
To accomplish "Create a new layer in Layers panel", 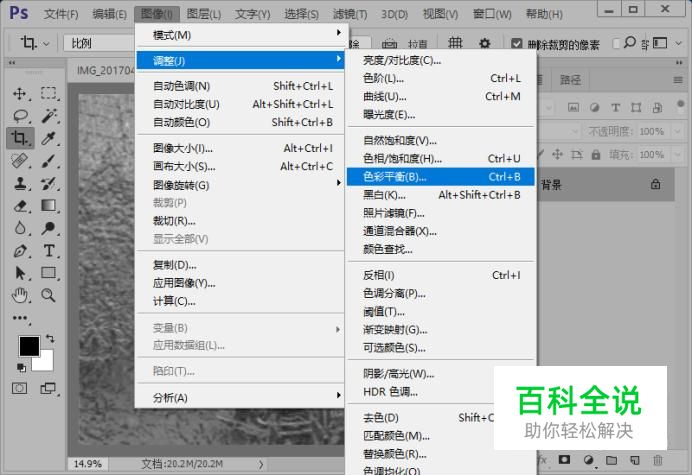I will click(635, 460).
